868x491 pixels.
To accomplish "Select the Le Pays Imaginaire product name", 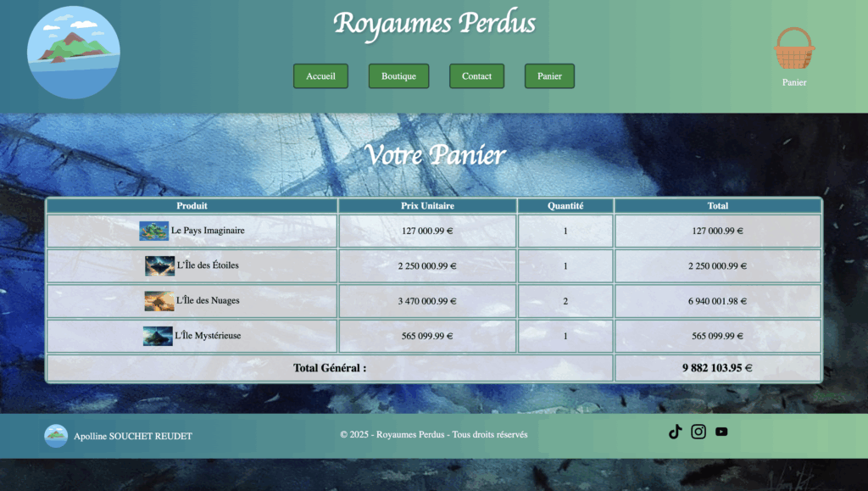I will click(208, 231).
